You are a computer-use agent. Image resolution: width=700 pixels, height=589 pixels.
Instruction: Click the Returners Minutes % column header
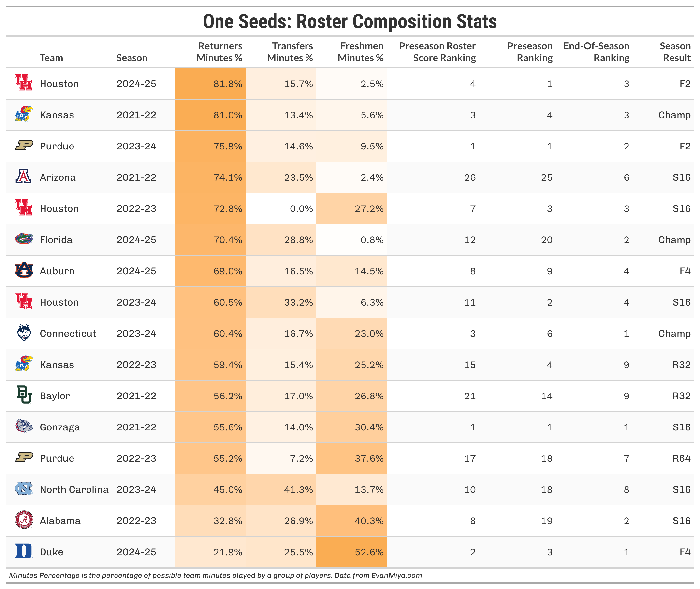219,52
